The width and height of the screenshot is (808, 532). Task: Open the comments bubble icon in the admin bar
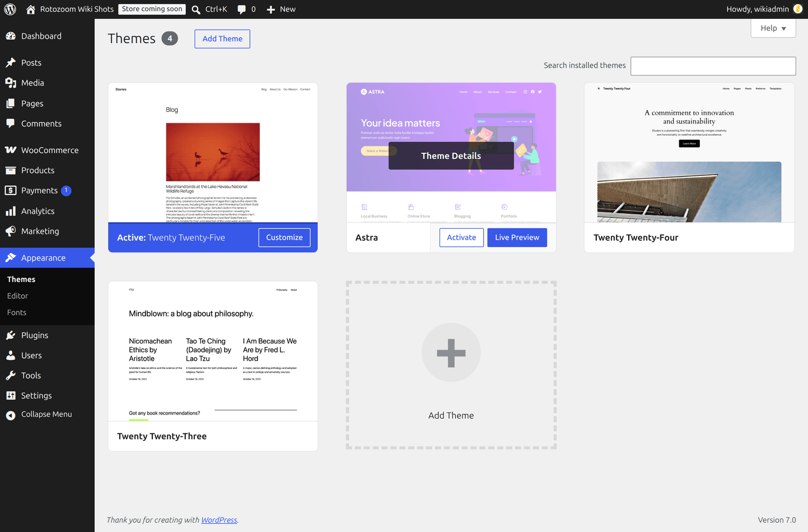coord(242,10)
